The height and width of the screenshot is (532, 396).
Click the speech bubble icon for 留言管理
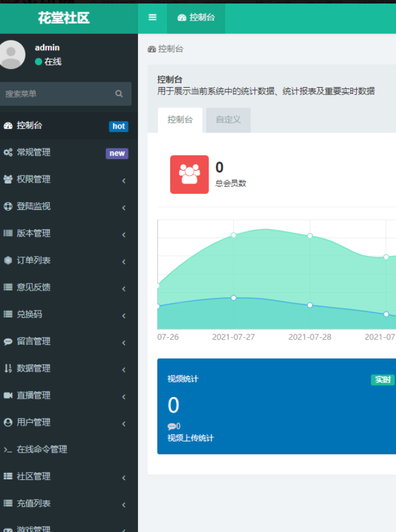click(x=8, y=341)
